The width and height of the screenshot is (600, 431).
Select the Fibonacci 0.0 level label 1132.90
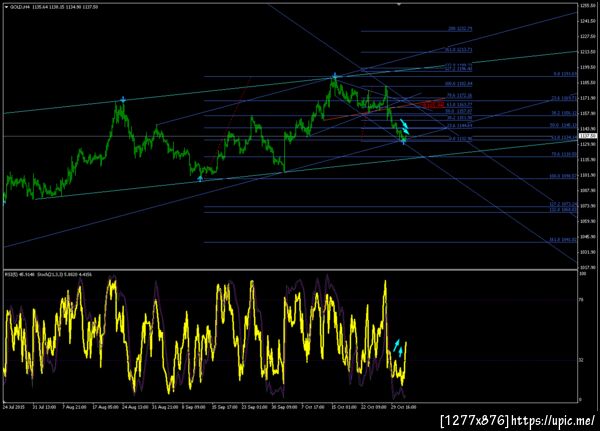point(460,139)
